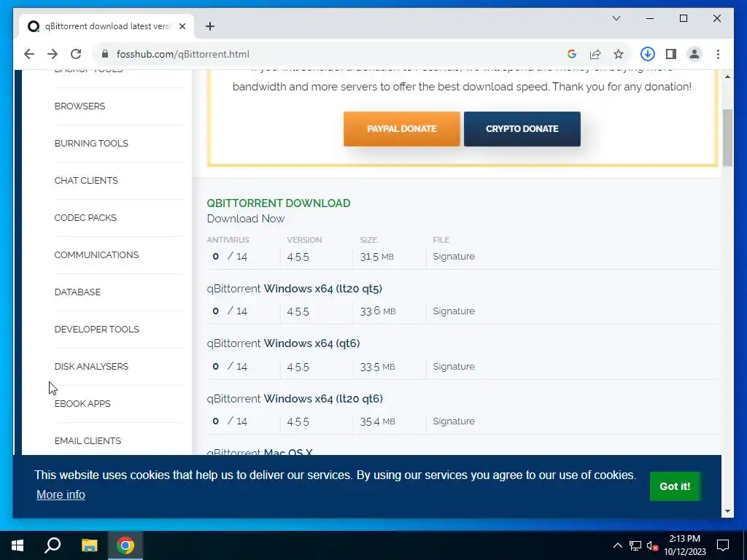Toggle Chrome side panel icon
Image resolution: width=747 pixels, height=560 pixels.
coord(671,54)
